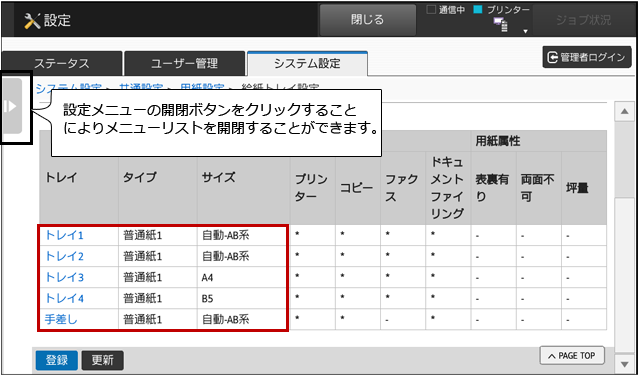This screenshot has width=640, height=376.
Task: Open the dropdown arrow beside printer icon
Action: (x=526, y=31)
